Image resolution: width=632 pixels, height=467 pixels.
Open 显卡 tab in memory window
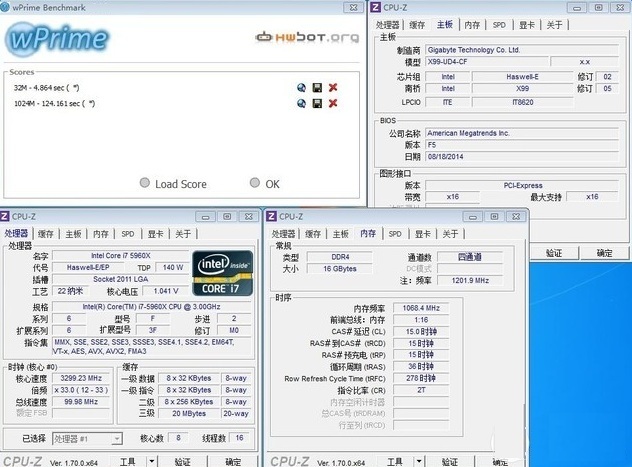tap(423, 234)
